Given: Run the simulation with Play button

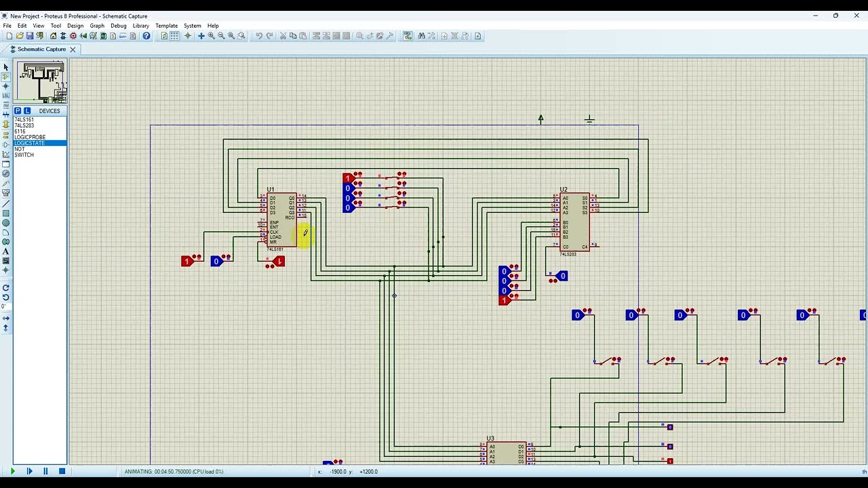Looking at the screenshot, I should click(x=13, y=471).
